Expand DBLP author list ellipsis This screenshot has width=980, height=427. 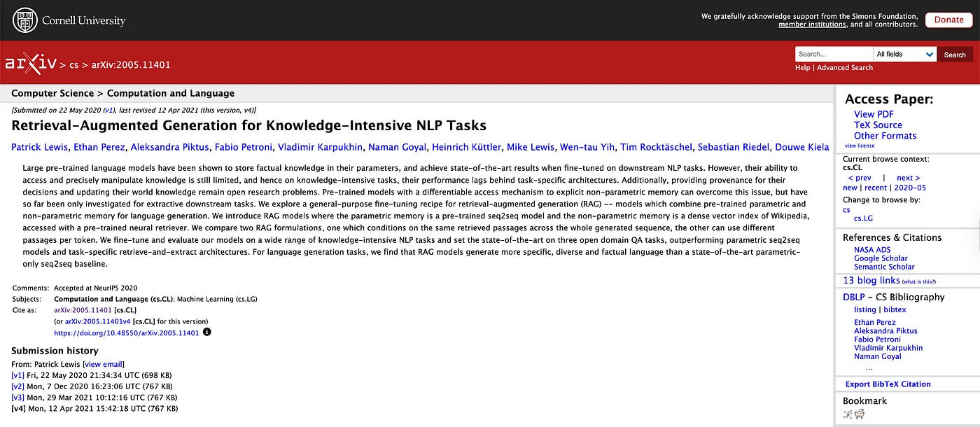(869, 367)
